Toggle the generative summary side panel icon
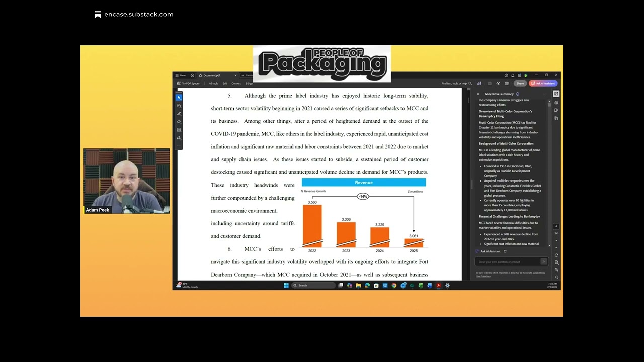644x362 pixels. (x=556, y=94)
